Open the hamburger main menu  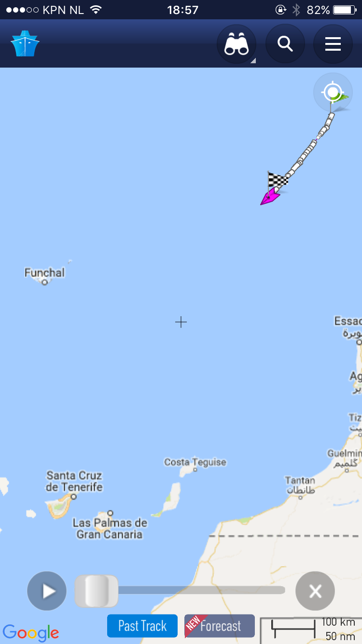pos(333,44)
